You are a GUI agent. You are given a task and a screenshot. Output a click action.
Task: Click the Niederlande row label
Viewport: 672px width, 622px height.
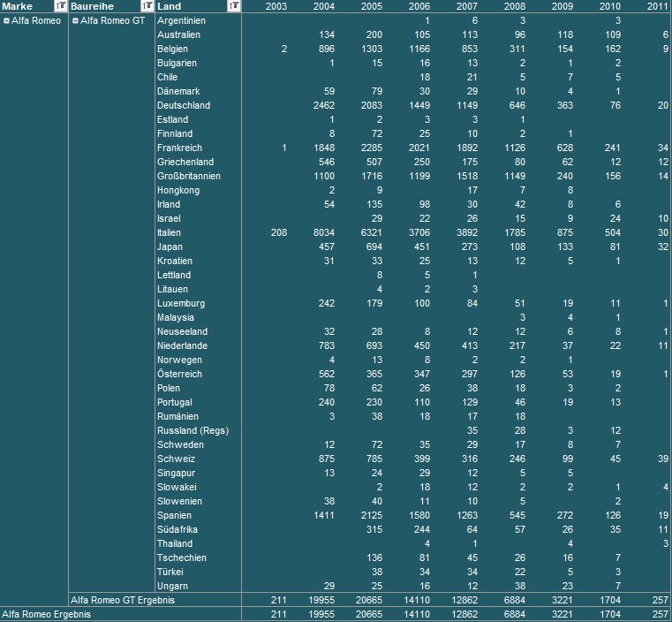pyautogui.click(x=182, y=346)
